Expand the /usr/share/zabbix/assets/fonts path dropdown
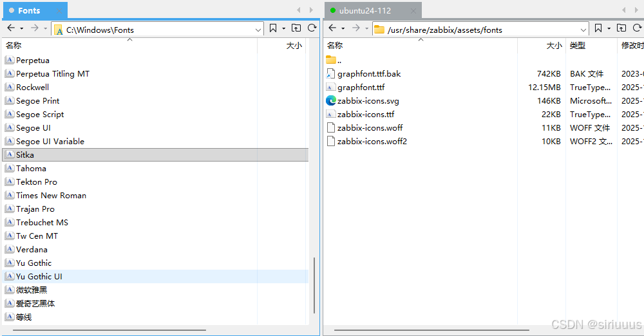 [x=583, y=30]
